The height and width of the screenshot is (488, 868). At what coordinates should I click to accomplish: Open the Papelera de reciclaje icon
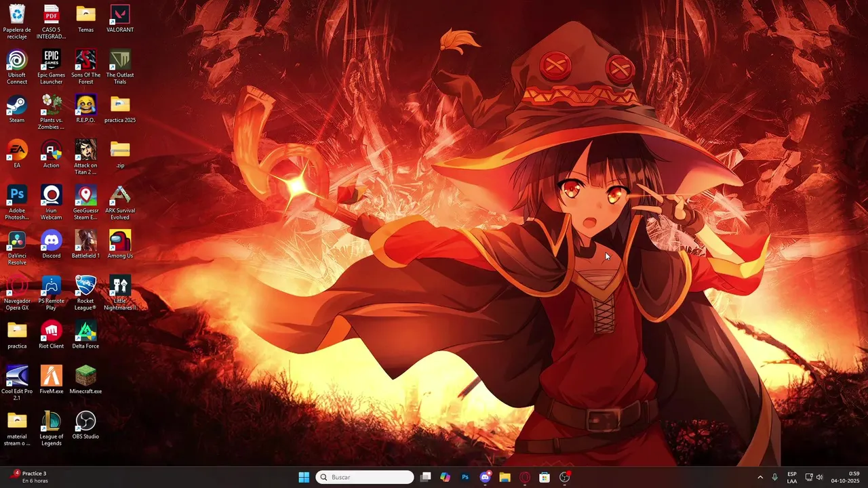tap(17, 21)
